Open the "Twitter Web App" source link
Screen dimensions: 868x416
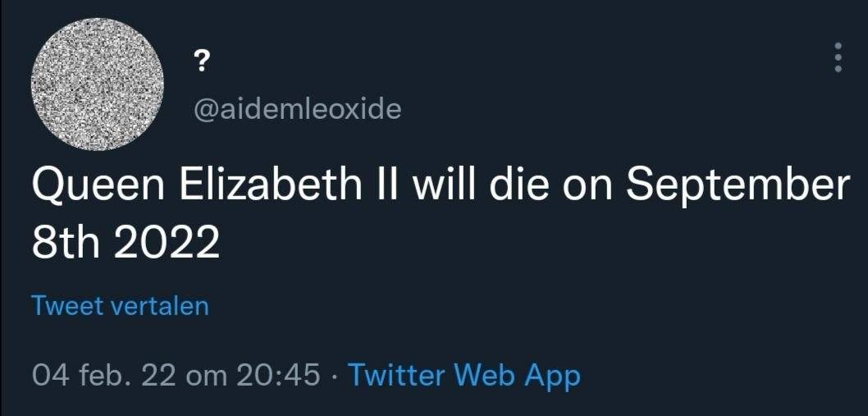pos(464,375)
